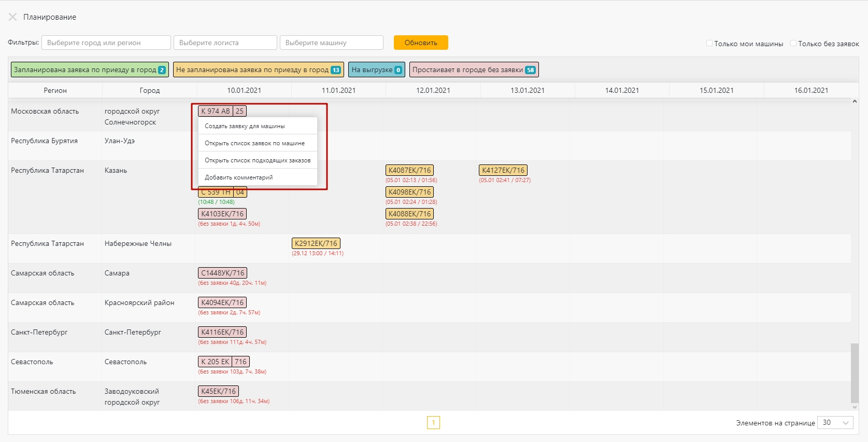868x442 pixels.
Task: Select Открыть список подходящих заказов
Action: [258, 160]
